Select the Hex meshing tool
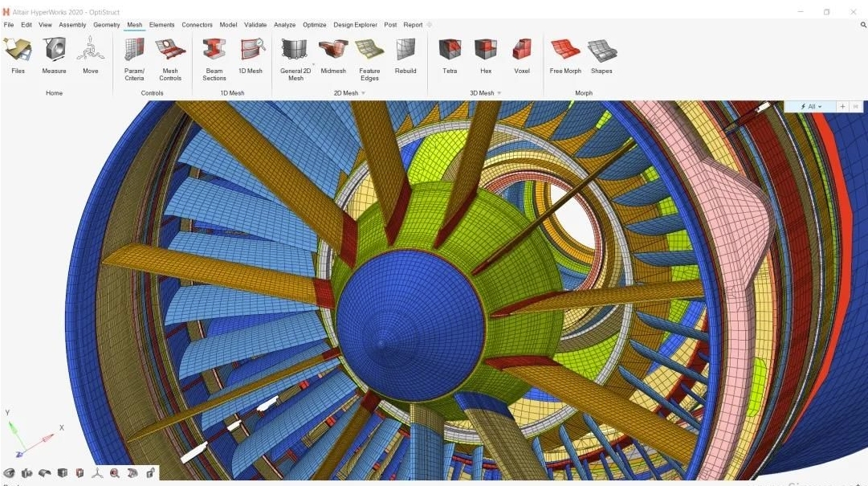This screenshot has height=486, width=868. (486, 55)
